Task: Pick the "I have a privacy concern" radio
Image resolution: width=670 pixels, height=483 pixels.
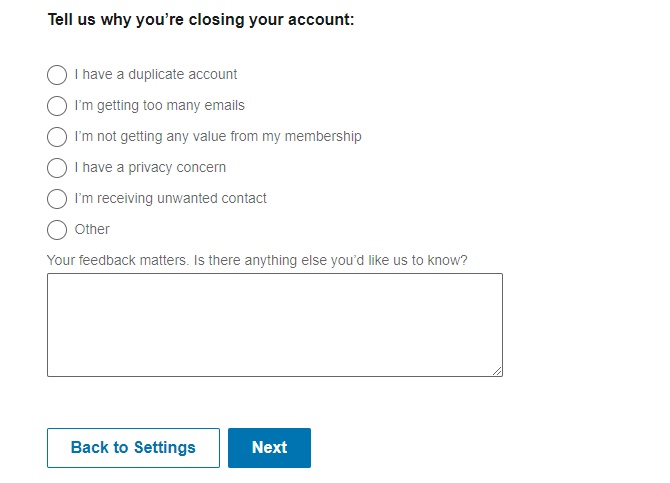Action: pos(57,168)
